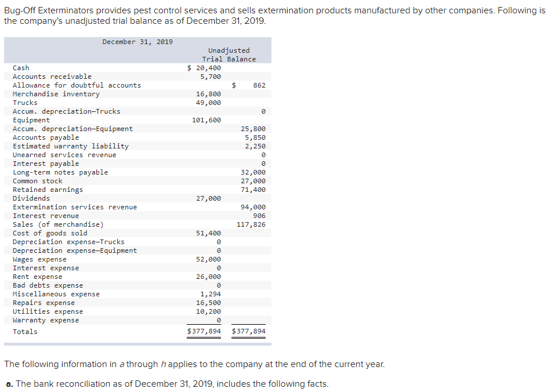The width and height of the screenshot is (551, 392).
Task: Click the Unadjusted Trial Balance column header
Action: pos(229,54)
